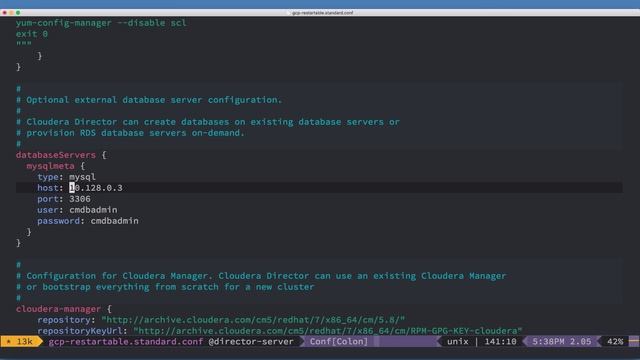Click the closing brace ending mysqlmeta block

click(x=29, y=232)
